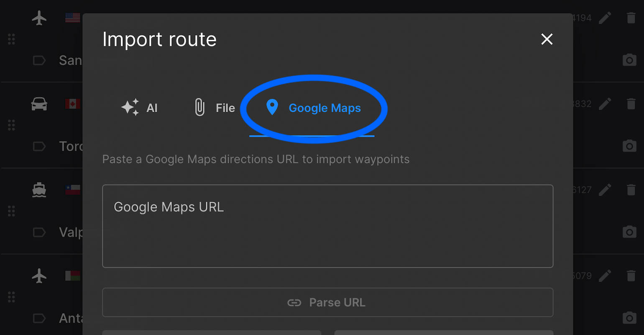Select the Google Maps tab
The width and height of the screenshot is (644, 335).
(313, 108)
